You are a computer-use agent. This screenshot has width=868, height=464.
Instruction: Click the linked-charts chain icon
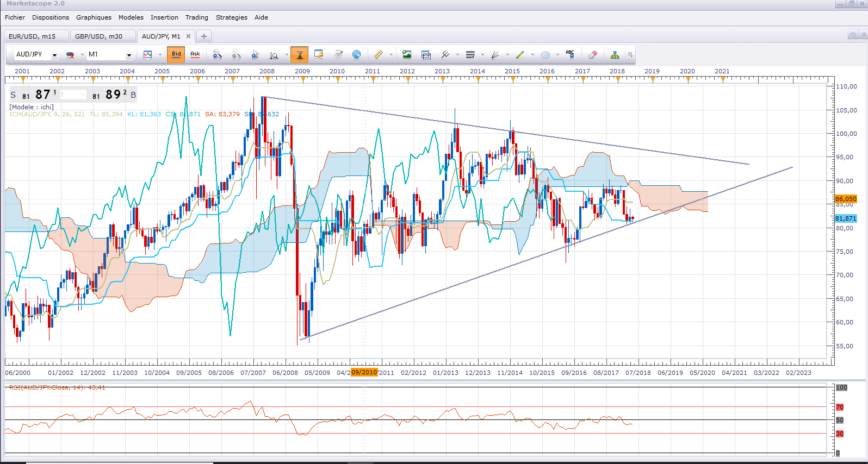(x=70, y=55)
